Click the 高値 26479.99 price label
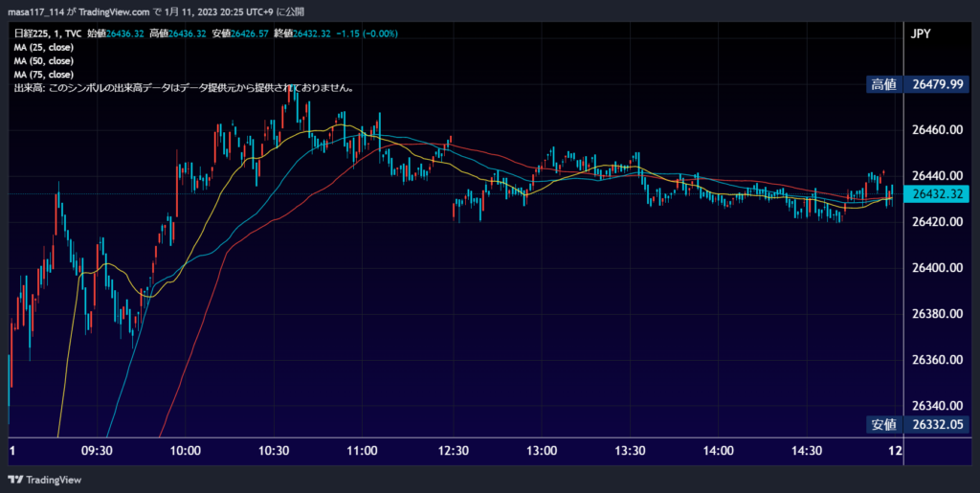This screenshot has width=980, height=493. (918, 84)
